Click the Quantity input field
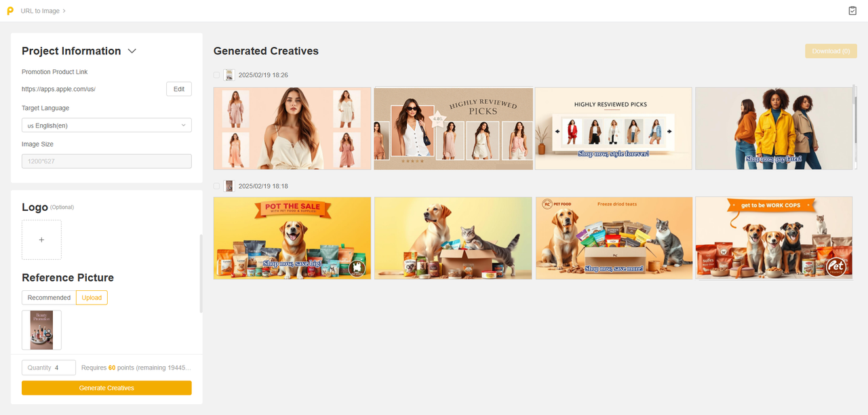The image size is (868, 415). (x=49, y=368)
